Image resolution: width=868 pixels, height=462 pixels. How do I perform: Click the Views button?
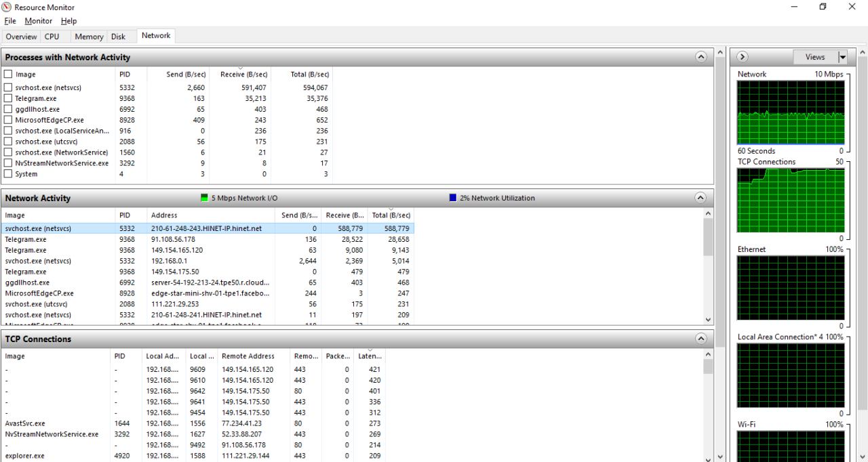pos(815,57)
